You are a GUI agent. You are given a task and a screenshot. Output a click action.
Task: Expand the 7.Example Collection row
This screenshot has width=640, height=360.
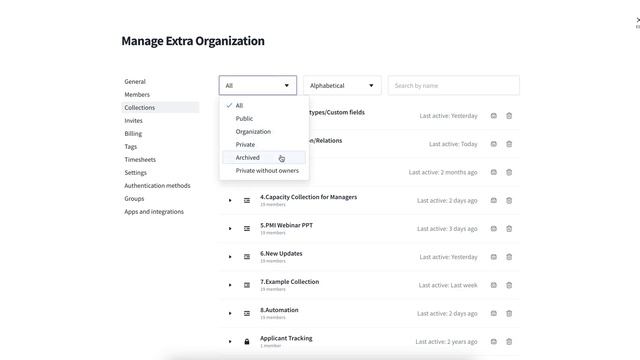click(x=230, y=285)
